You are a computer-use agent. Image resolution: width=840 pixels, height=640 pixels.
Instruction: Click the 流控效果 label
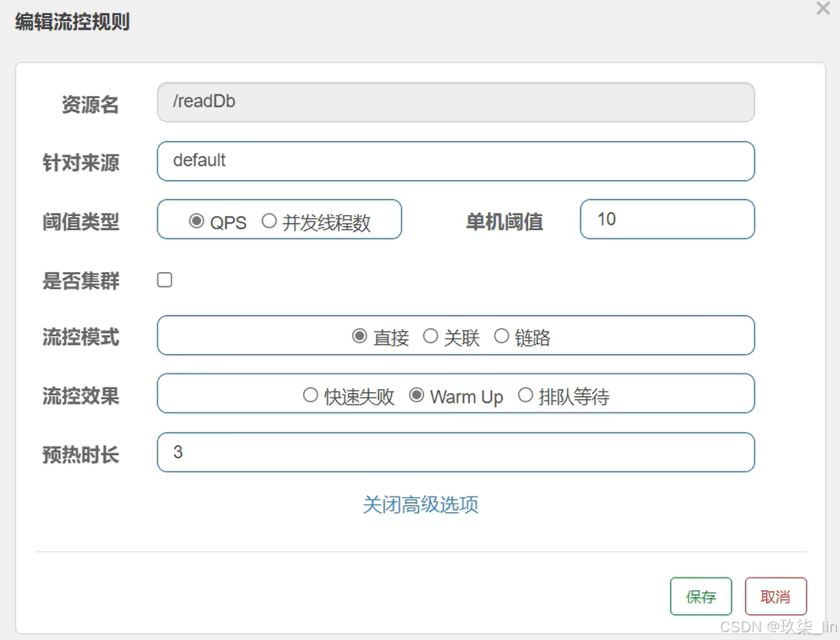81,396
